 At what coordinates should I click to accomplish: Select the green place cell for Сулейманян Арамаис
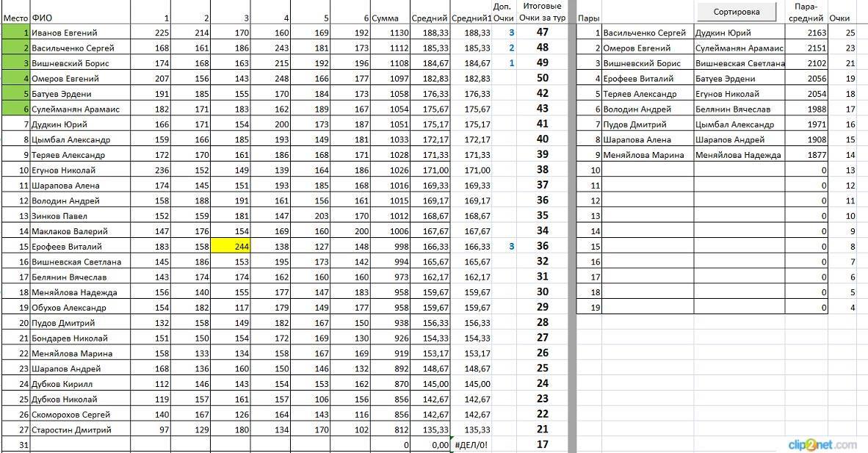15,109
